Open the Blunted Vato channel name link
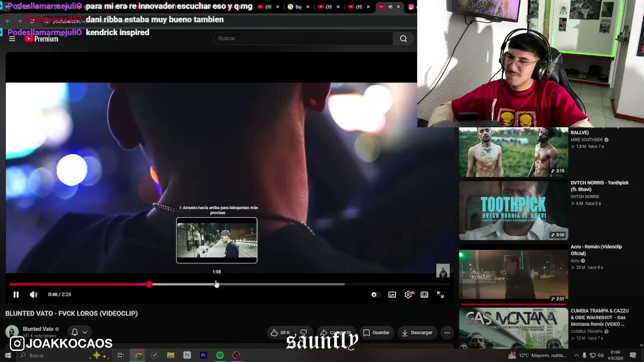644x362 pixels. [x=38, y=329]
